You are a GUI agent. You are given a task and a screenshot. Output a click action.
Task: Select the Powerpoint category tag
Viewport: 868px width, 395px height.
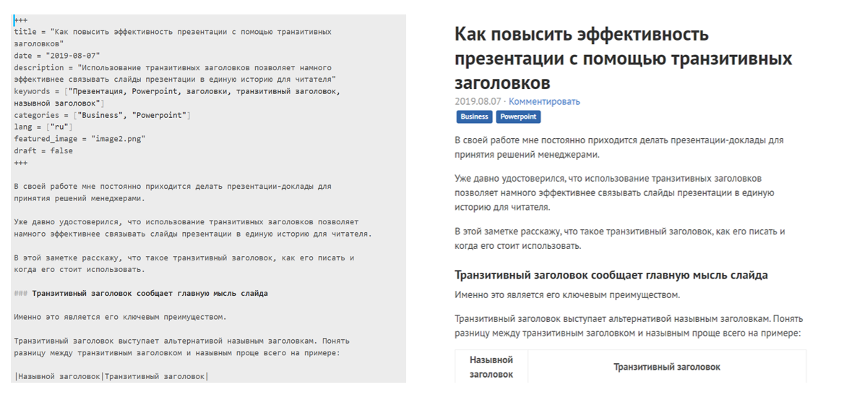coord(518,116)
